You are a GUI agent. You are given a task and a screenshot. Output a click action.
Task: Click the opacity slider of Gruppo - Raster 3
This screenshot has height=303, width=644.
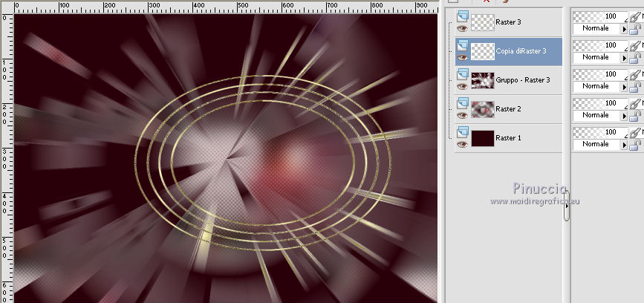(x=599, y=74)
